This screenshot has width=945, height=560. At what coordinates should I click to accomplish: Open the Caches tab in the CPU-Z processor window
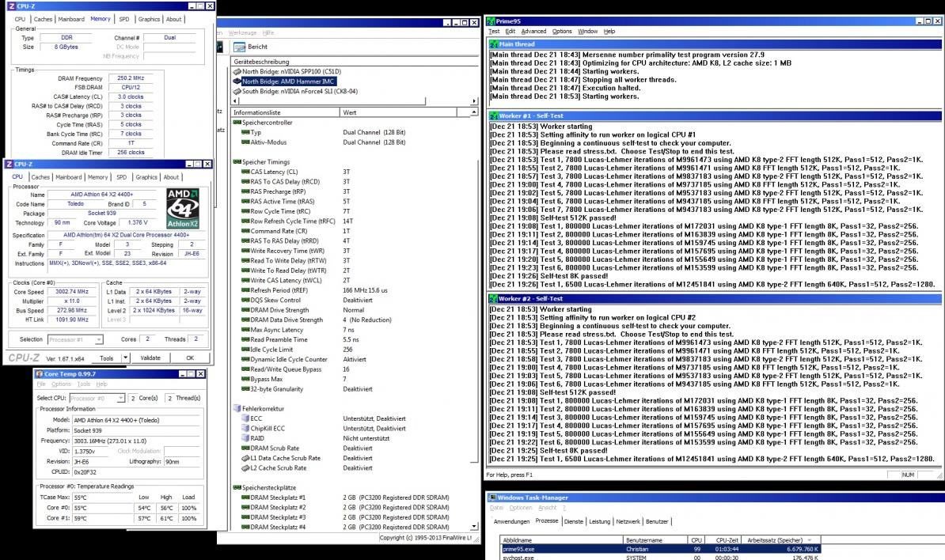point(40,177)
